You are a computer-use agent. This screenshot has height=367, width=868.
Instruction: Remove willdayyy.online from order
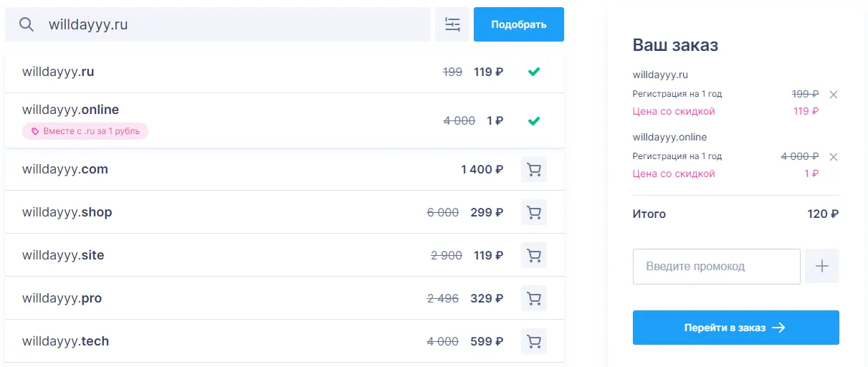833,157
